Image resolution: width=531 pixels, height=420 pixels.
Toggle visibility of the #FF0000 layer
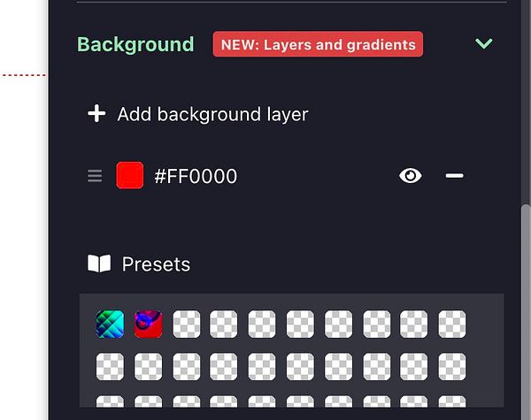[x=410, y=176]
